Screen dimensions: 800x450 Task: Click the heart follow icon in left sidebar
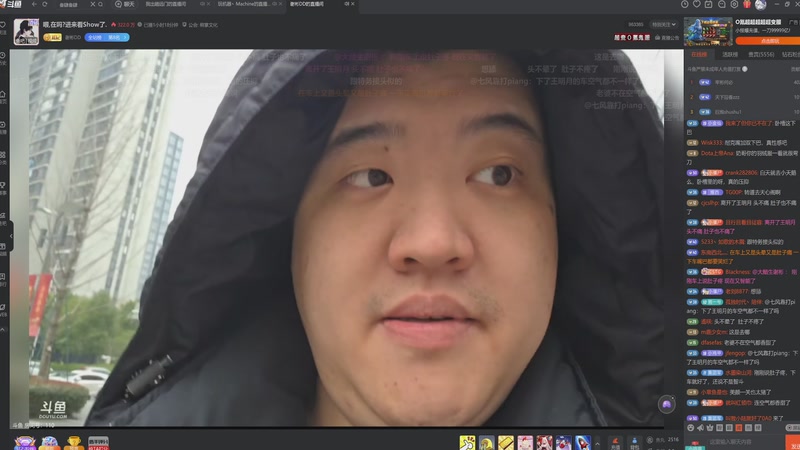pos(3,24)
